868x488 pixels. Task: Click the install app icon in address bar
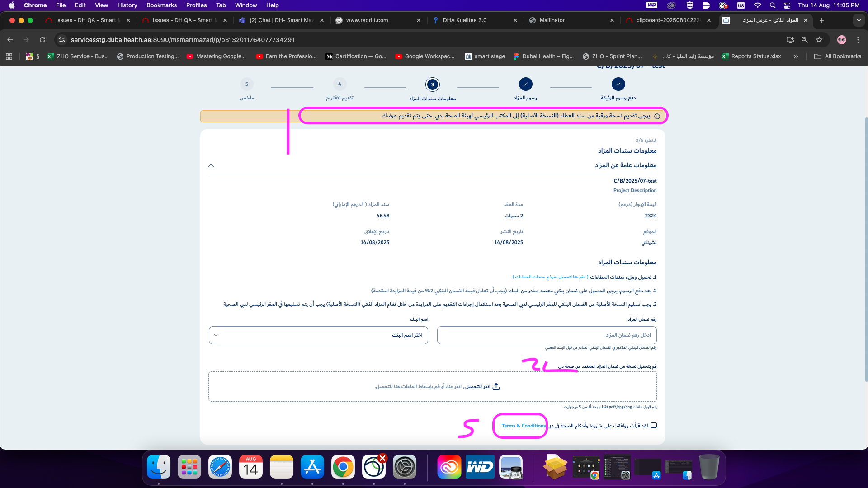790,40
